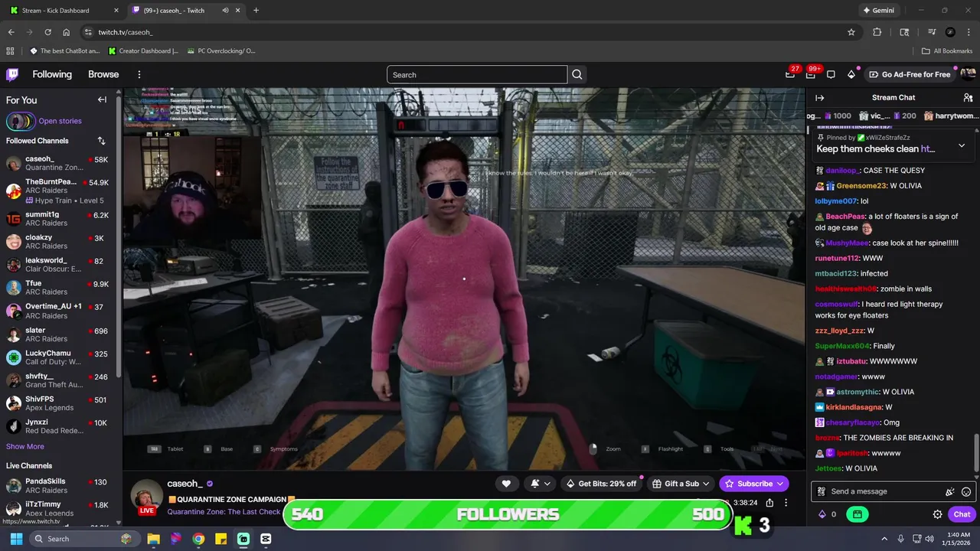Open File Explorer from taskbar
The height and width of the screenshot is (551, 980).
[153, 539]
